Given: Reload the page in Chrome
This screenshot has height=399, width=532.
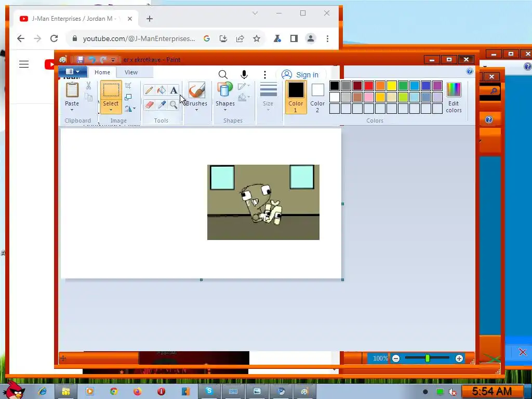Looking at the screenshot, I should (54, 38).
